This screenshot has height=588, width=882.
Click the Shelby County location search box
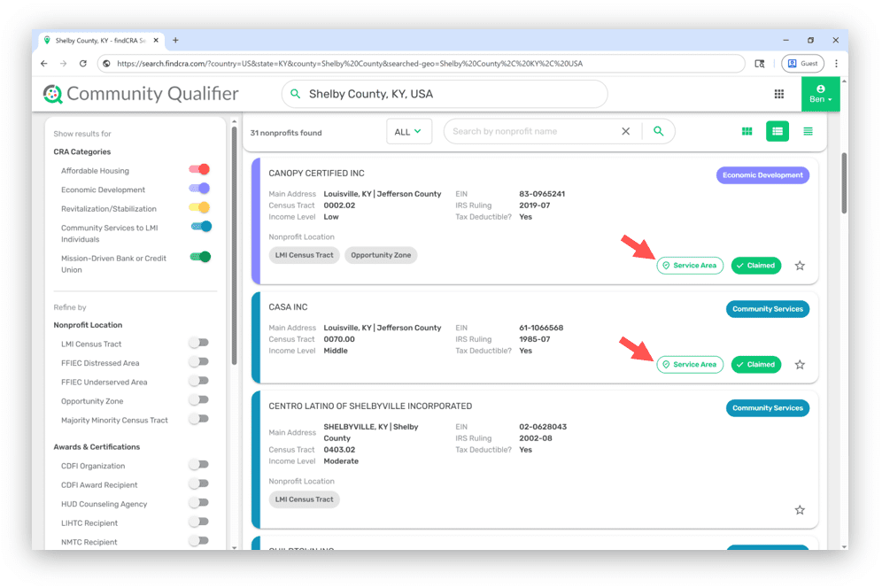pos(445,94)
